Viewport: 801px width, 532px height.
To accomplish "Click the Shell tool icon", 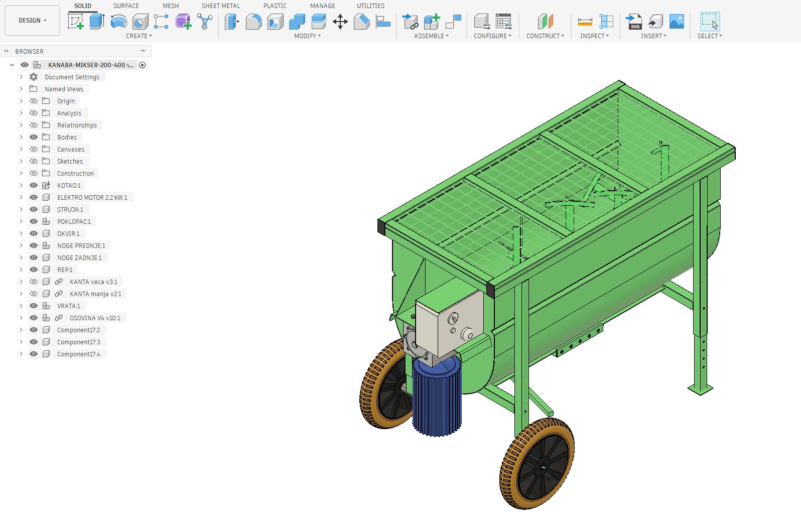I will tap(275, 22).
